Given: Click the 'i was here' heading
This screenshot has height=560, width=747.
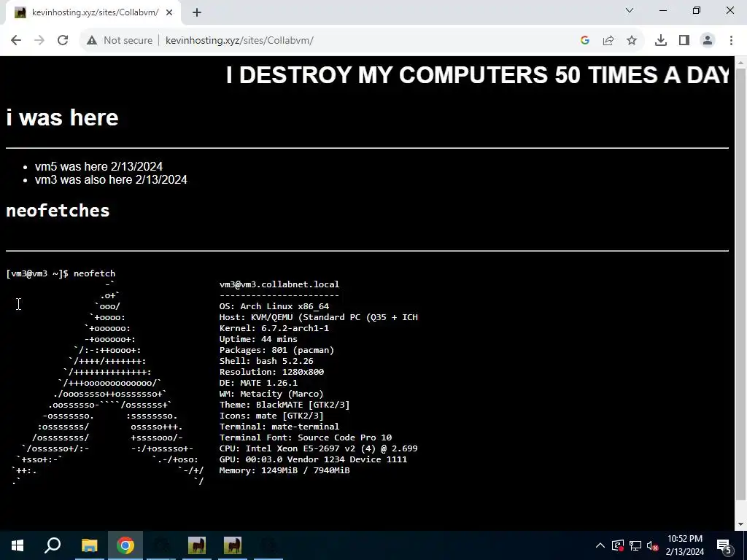Looking at the screenshot, I should tap(63, 117).
